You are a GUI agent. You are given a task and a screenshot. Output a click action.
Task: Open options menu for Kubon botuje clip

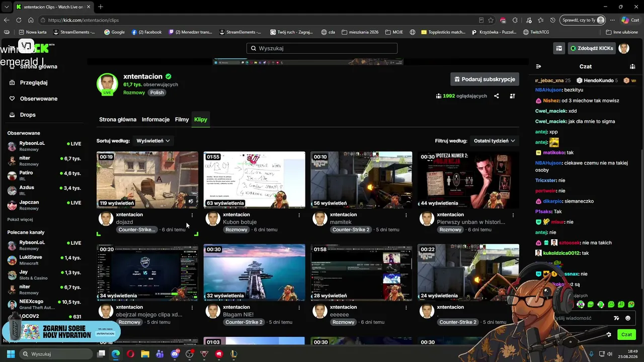[299, 215]
